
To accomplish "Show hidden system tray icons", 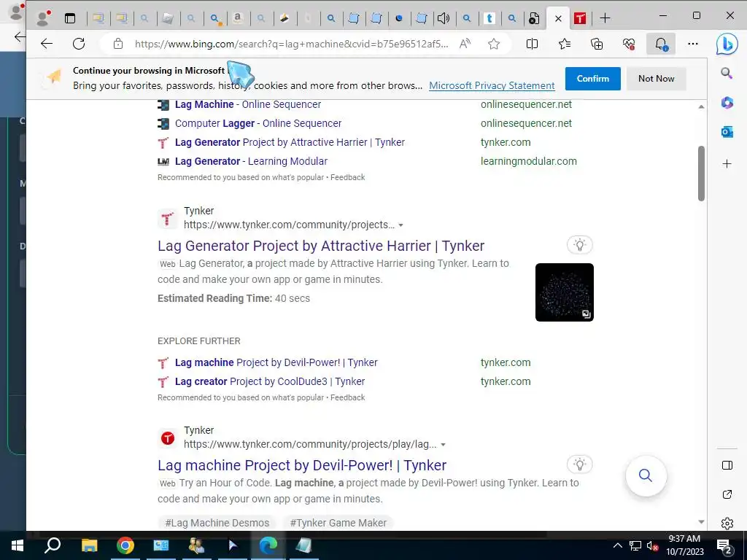I will (x=617, y=545).
